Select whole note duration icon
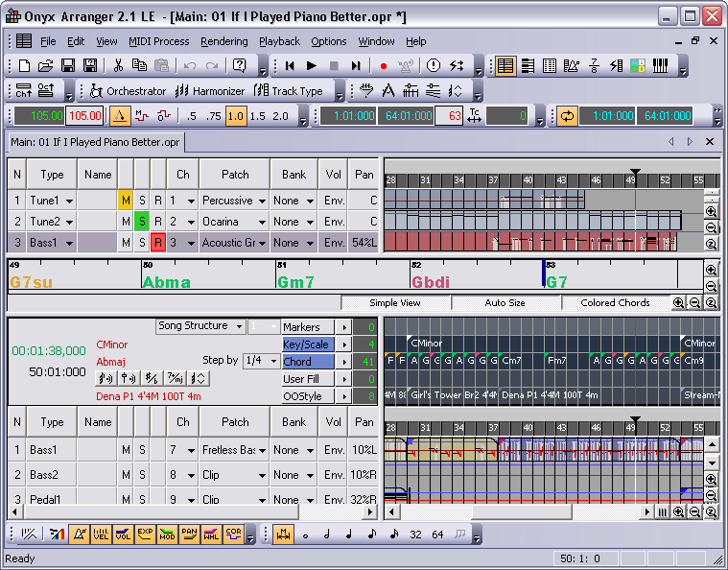 point(305,534)
